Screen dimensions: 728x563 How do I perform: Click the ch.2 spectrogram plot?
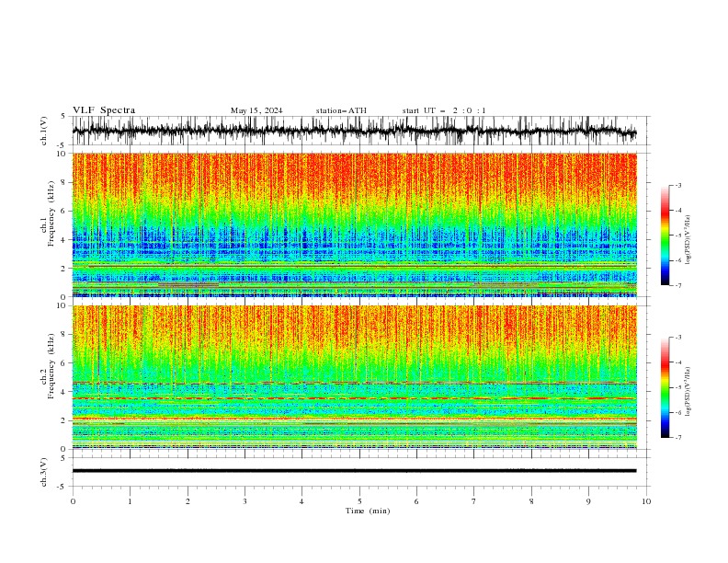coord(354,377)
